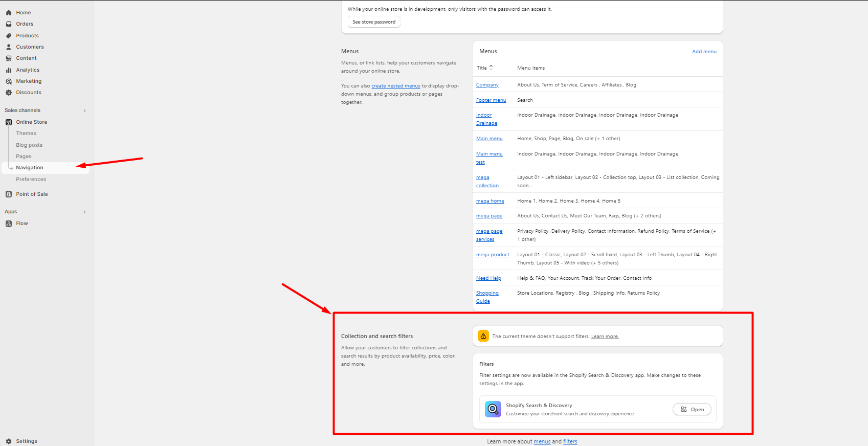Open the mega product menu link

click(x=493, y=255)
